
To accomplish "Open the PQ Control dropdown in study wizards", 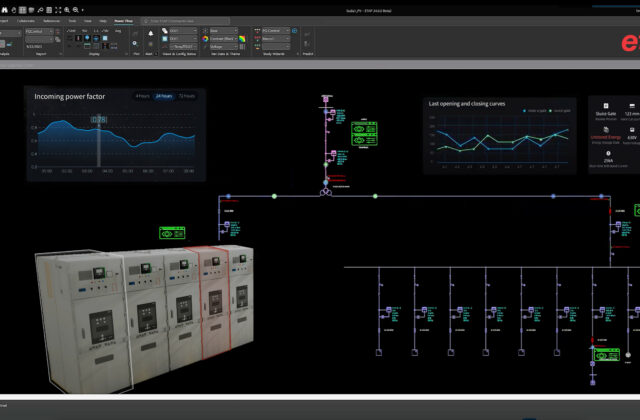I will [277, 30].
